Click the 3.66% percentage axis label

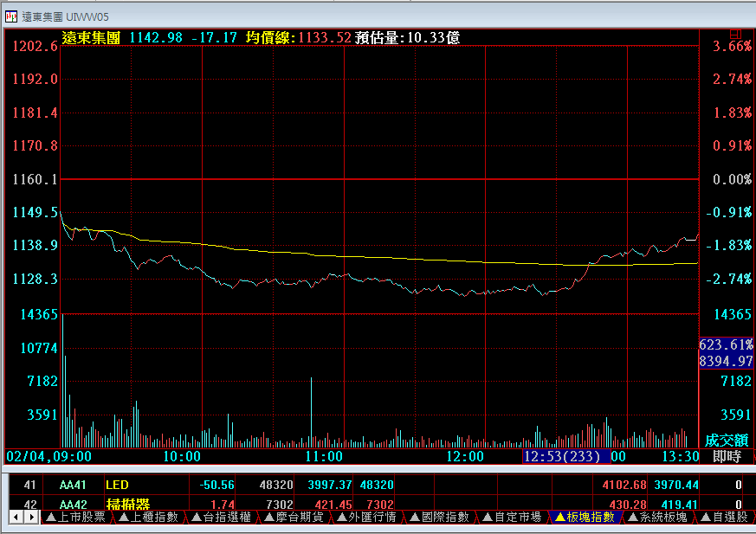pos(732,46)
